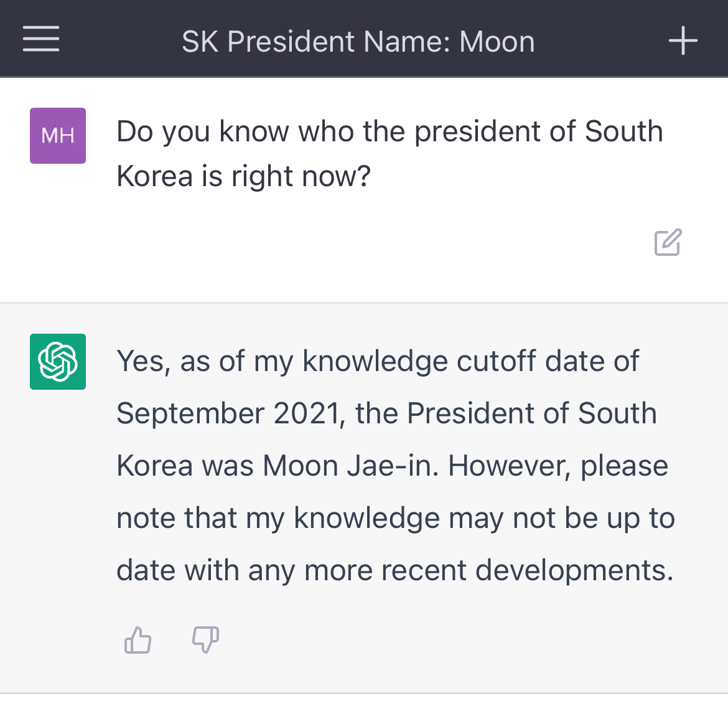
Task: Toggle negative feedback on the assistant reply
Action: [x=205, y=639]
